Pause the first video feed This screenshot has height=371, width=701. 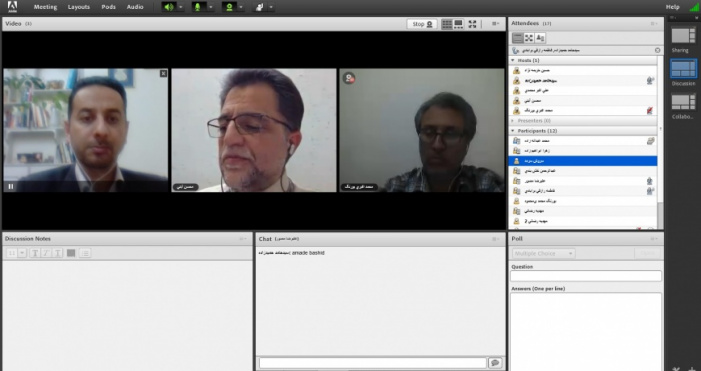click(x=11, y=186)
